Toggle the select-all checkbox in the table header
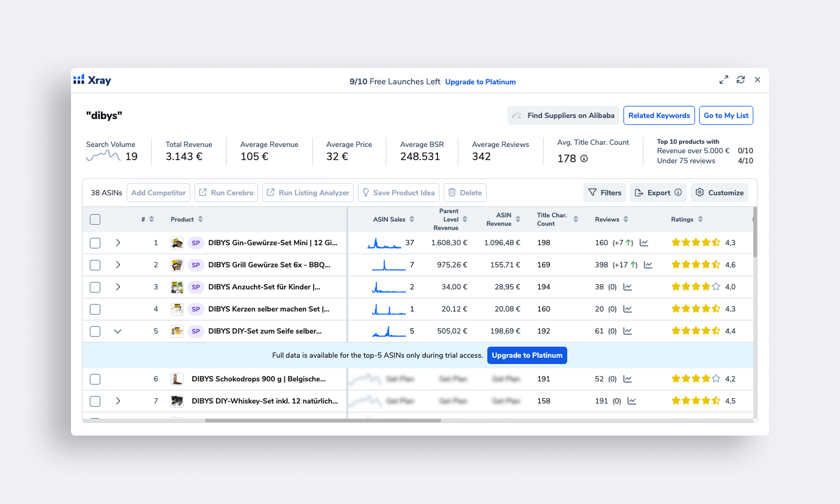This screenshot has width=840, height=504. pyautogui.click(x=95, y=219)
